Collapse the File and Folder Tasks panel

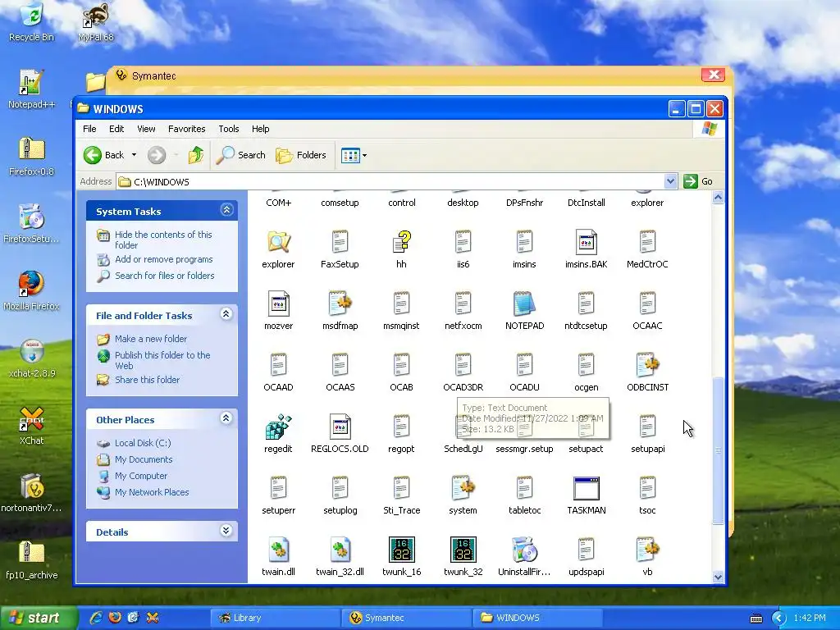pos(226,314)
